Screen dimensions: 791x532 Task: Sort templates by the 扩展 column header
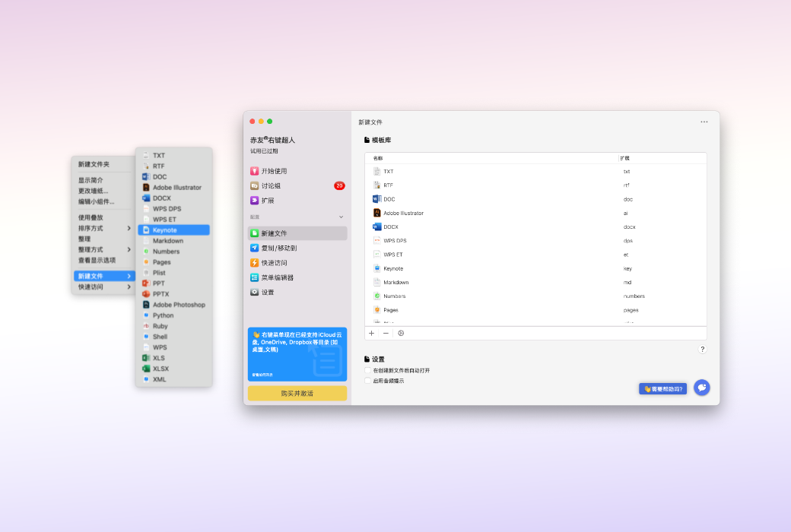pos(625,158)
